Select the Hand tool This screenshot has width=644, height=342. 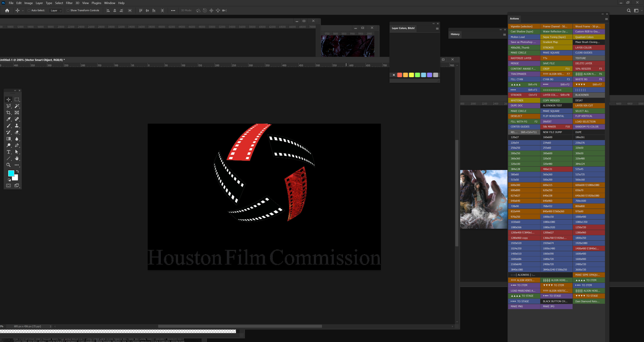click(x=17, y=158)
